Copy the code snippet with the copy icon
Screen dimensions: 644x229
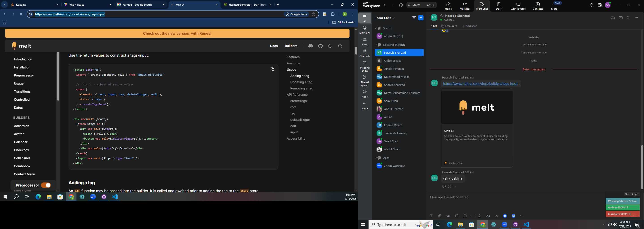click(273, 69)
